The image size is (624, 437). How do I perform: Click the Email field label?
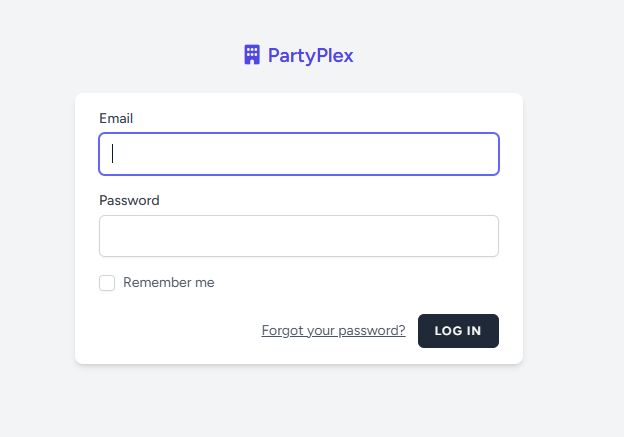116,118
